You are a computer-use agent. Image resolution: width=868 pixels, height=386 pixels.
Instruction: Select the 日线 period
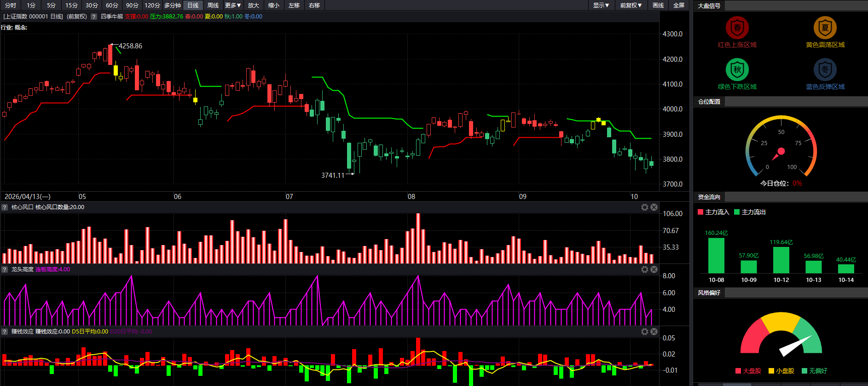[193, 5]
